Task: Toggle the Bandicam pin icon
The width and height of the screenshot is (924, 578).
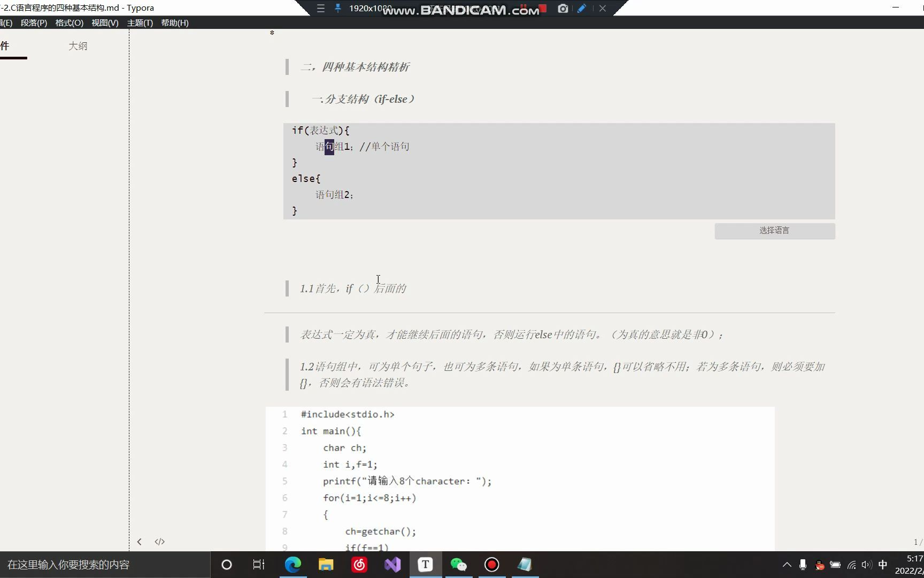Action: [x=338, y=9]
